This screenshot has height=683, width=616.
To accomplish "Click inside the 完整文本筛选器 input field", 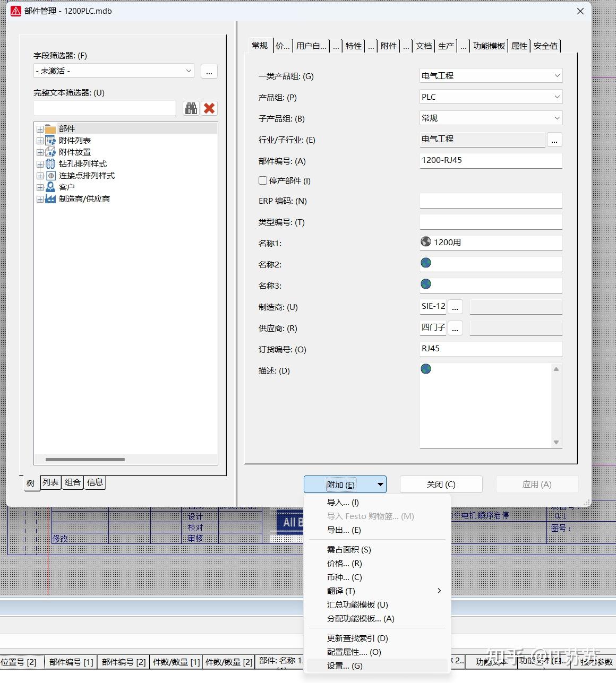I will click(x=104, y=108).
